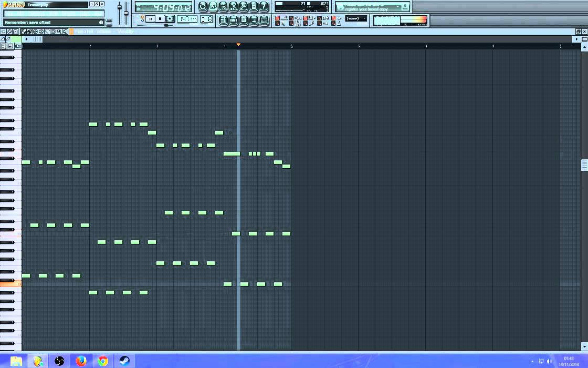Open the Browser window button
Image resolution: width=588 pixels, height=368 pixels.
click(x=254, y=21)
